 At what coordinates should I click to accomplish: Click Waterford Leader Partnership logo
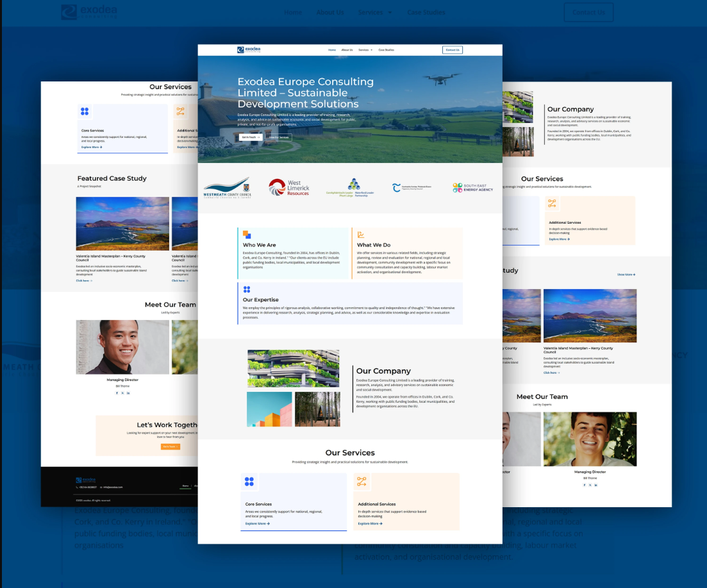(x=350, y=188)
